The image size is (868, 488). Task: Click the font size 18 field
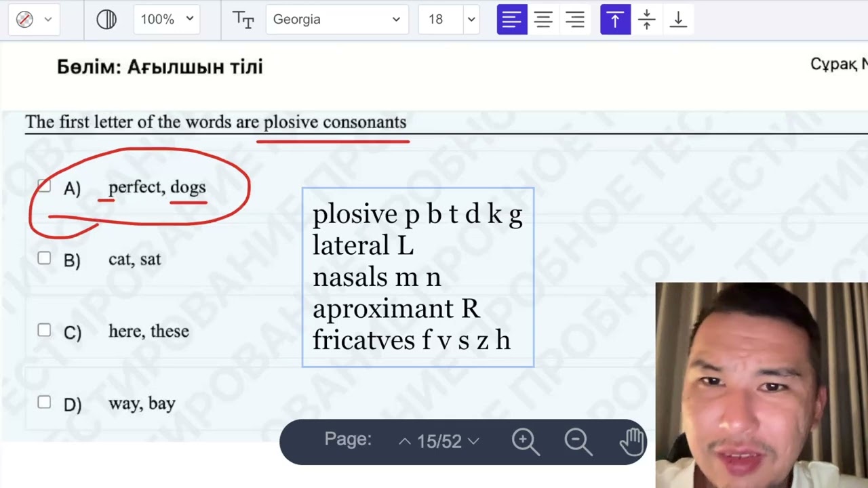coord(439,20)
